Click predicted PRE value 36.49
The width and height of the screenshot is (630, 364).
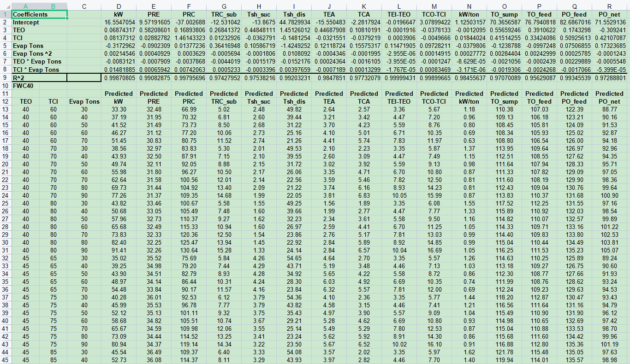click(x=154, y=352)
